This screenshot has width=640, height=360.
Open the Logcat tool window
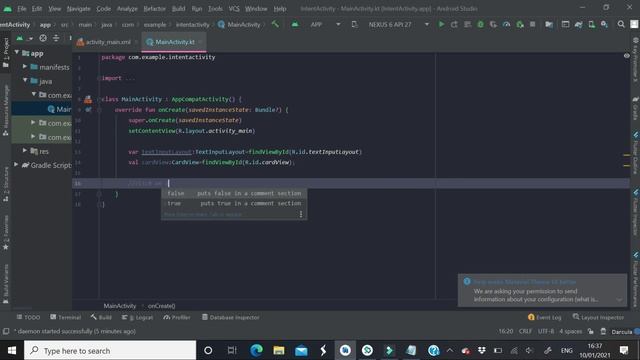click(137, 317)
